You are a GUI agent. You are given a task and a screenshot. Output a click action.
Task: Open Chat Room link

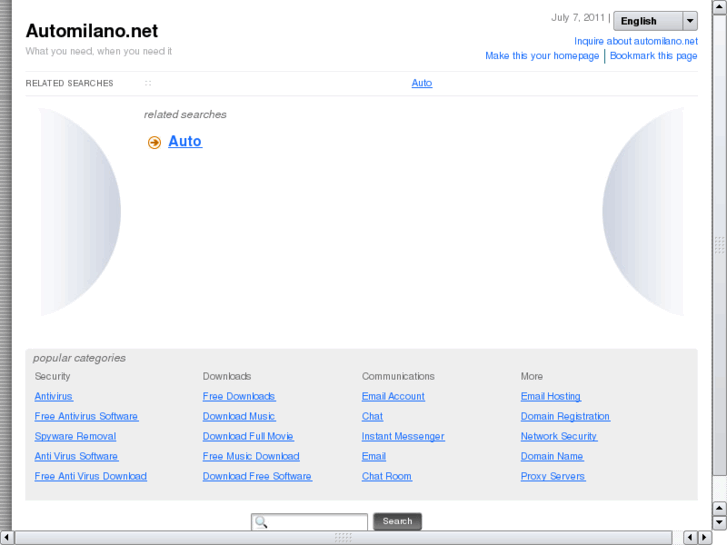coord(387,476)
